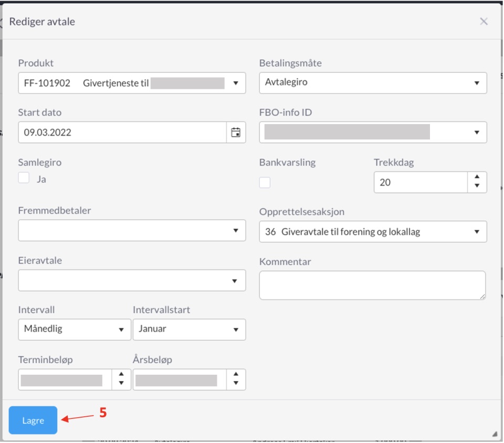Open the Fremmedbetaler dropdown

(x=132, y=230)
